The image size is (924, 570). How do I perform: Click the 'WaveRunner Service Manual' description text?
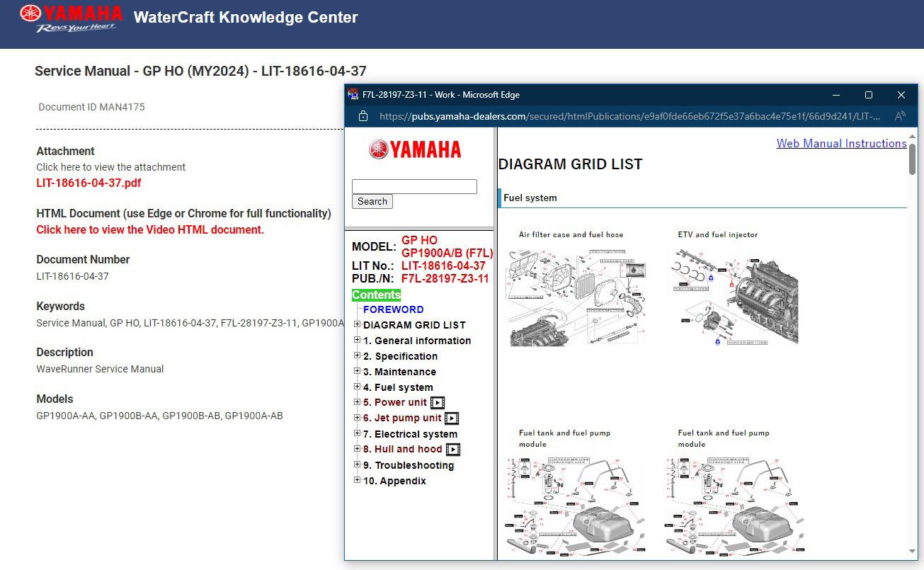tap(100, 369)
